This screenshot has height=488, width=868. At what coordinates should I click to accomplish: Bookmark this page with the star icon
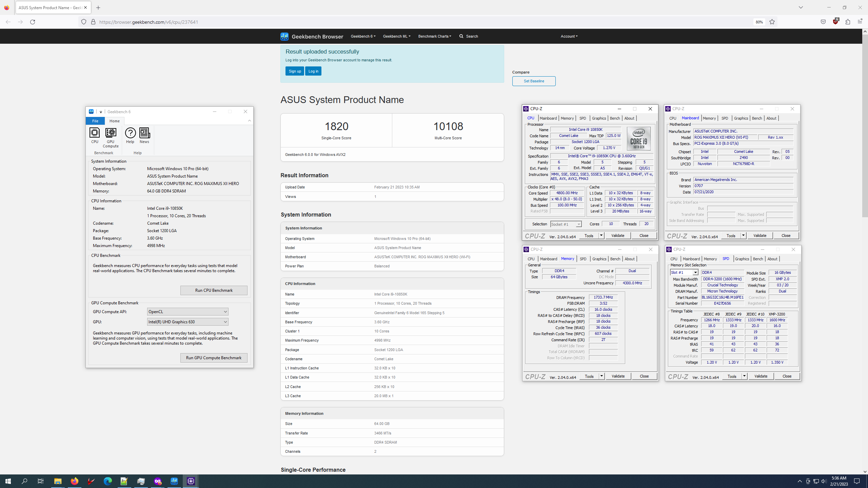pyautogui.click(x=772, y=22)
